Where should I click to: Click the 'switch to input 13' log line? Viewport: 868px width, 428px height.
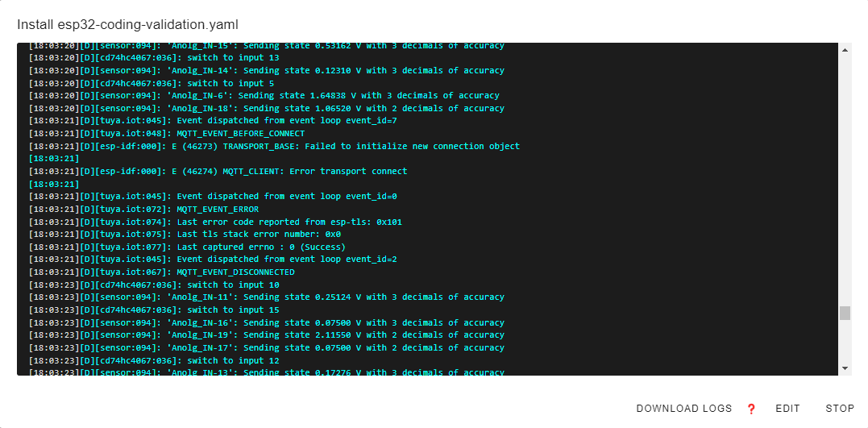[x=153, y=58]
